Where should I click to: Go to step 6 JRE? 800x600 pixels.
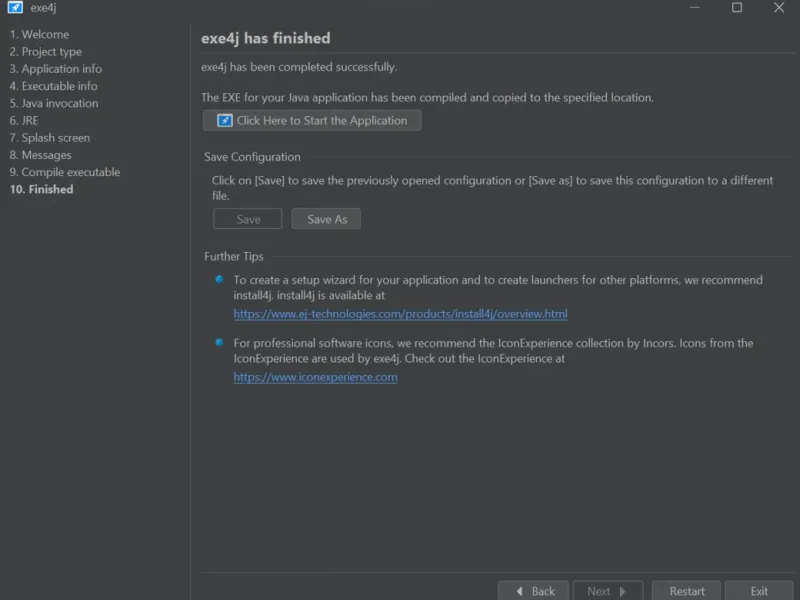point(24,120)
